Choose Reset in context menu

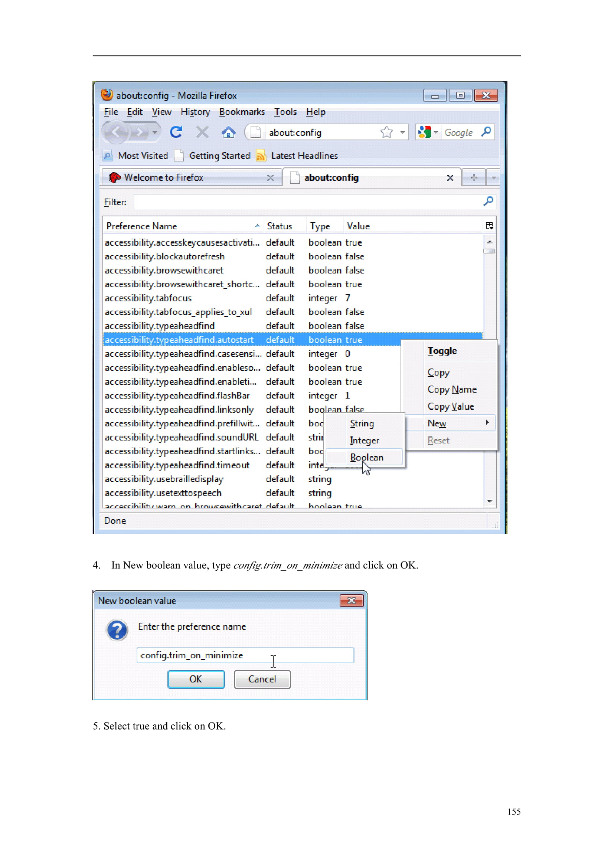coord(449,440)
